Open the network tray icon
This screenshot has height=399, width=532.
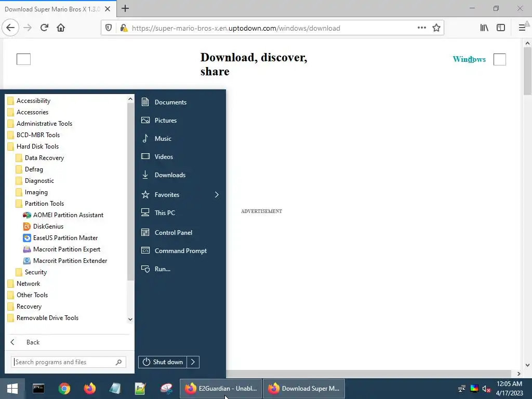click(x=461, y=389)
